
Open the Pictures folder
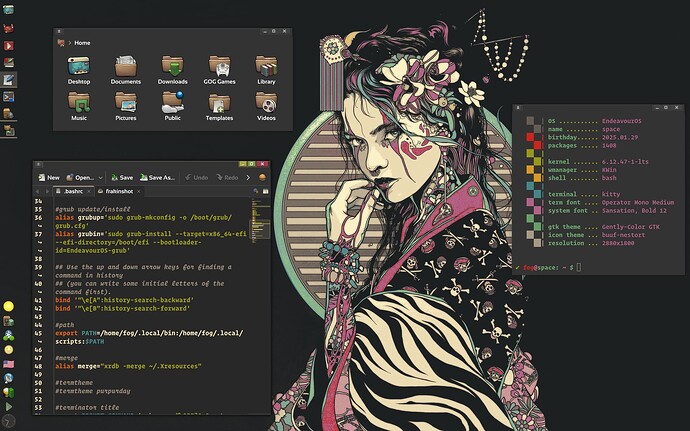click(x=125, y=107)
